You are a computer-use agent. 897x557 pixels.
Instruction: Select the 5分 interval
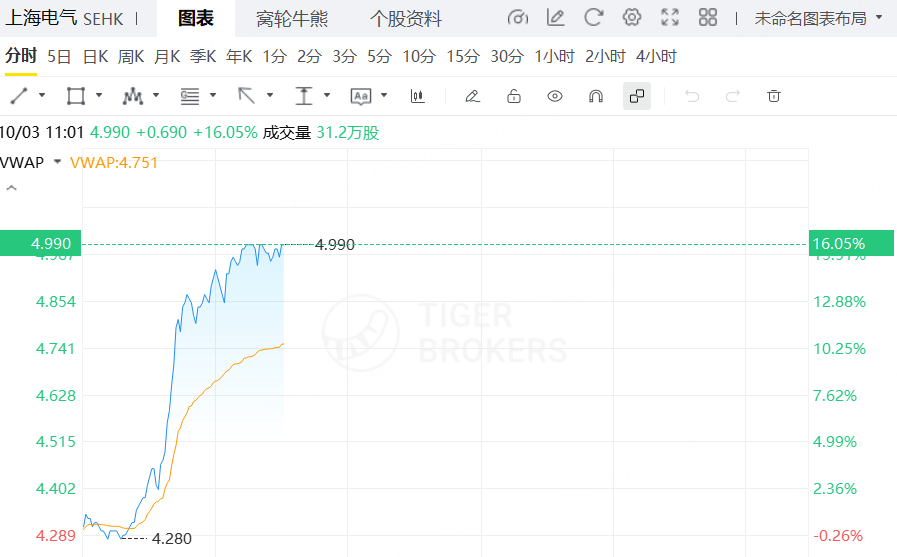(x=379, y=57)
